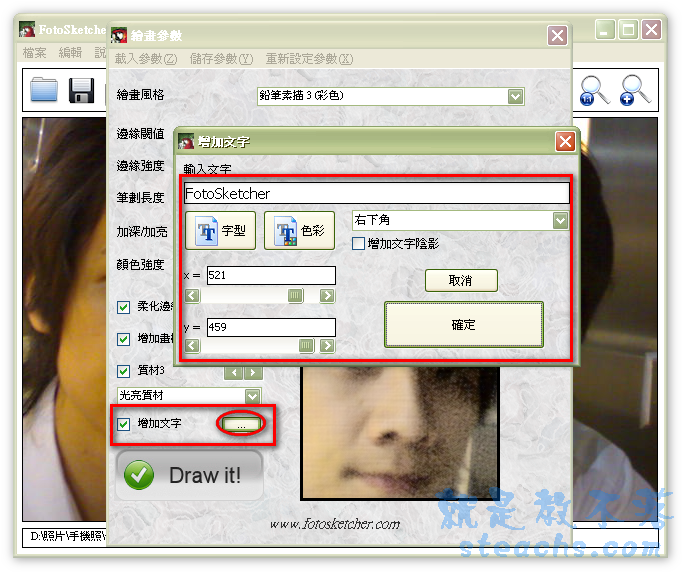Click the zoom 1:1 magnifier icon
The image size is (682, 572).
tap(595, 90)
